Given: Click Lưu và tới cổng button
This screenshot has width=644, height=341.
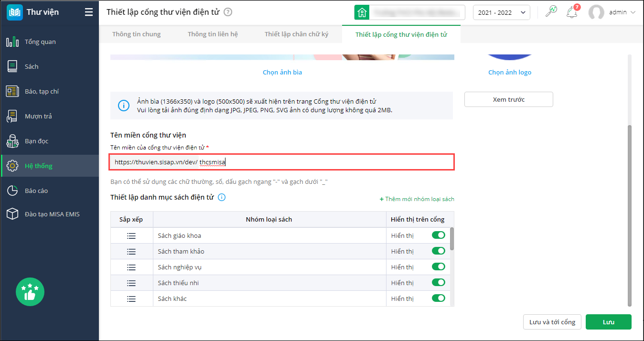Looking at the screenshot, I should click(552, 322).
